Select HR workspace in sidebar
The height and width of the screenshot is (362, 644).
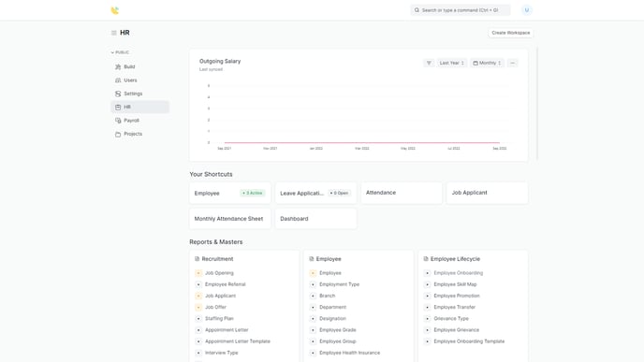(139, 108)
